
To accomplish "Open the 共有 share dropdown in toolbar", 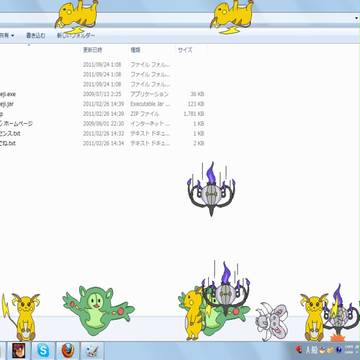I will click(x=7, y=35).
